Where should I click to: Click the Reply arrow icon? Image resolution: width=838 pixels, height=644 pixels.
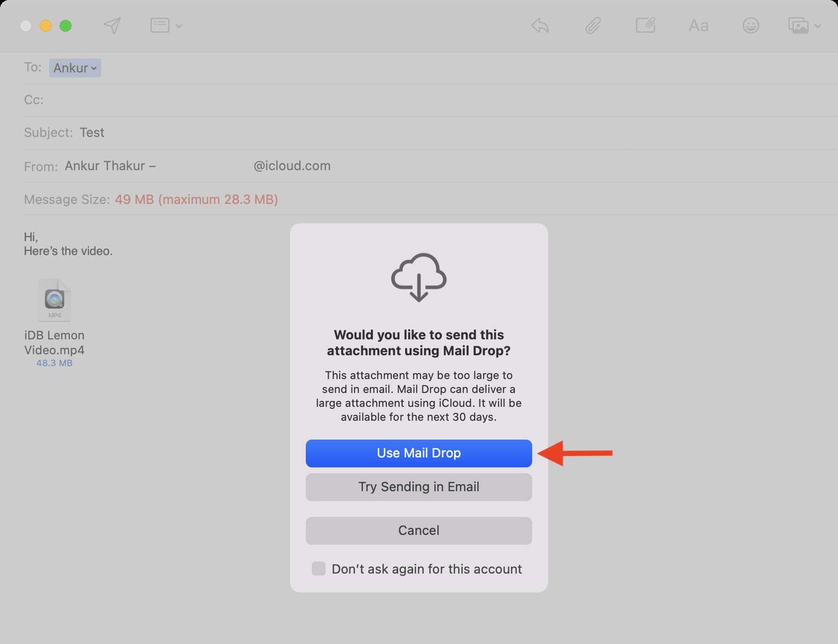pos(540,25)
